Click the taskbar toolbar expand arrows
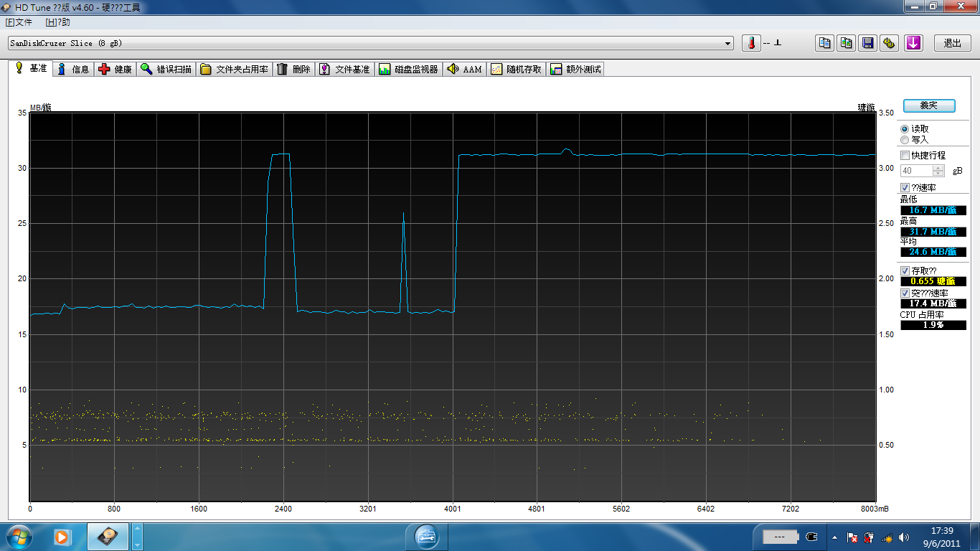Image resolution: width=980 pixels, height=551 pixels. pos(138,537)
